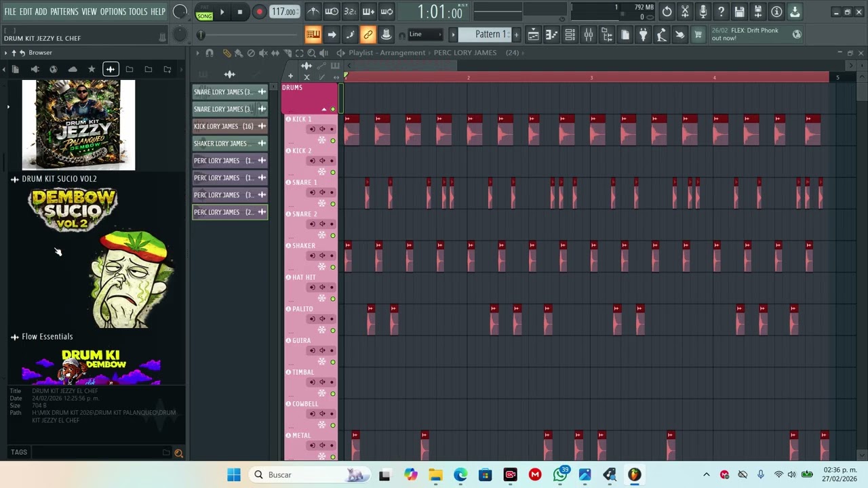Toggle freeze snowflake on HAT HIT track

click(322, 298)
